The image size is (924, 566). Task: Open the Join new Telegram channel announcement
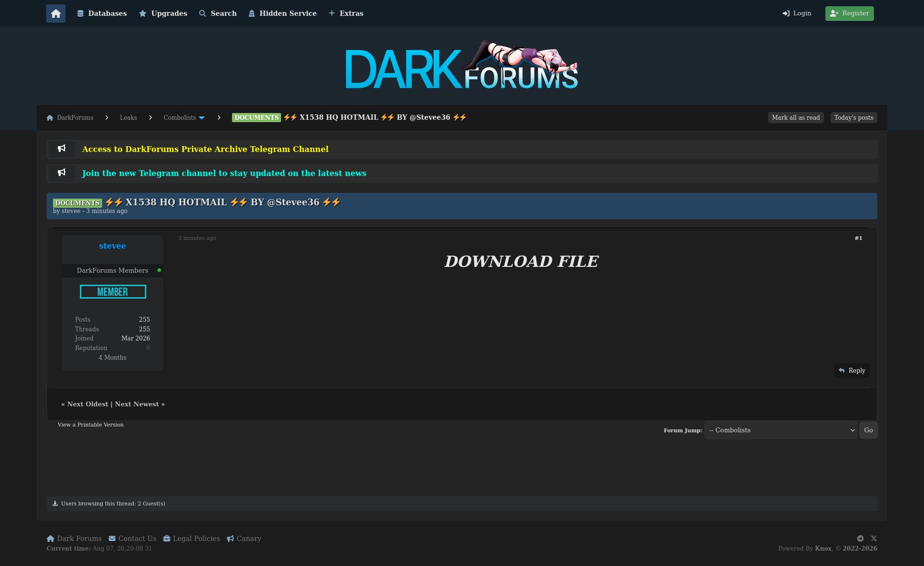(x=224, y=173)
